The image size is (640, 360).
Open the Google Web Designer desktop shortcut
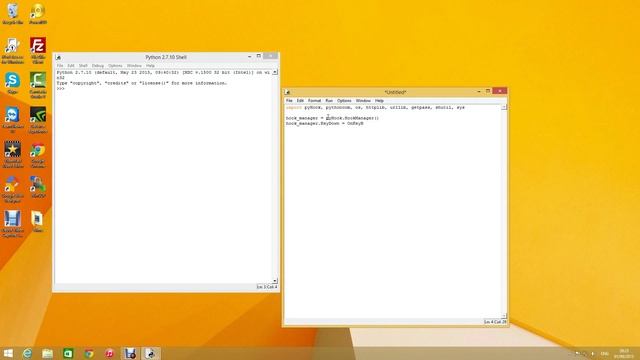[x=13, y=190]
